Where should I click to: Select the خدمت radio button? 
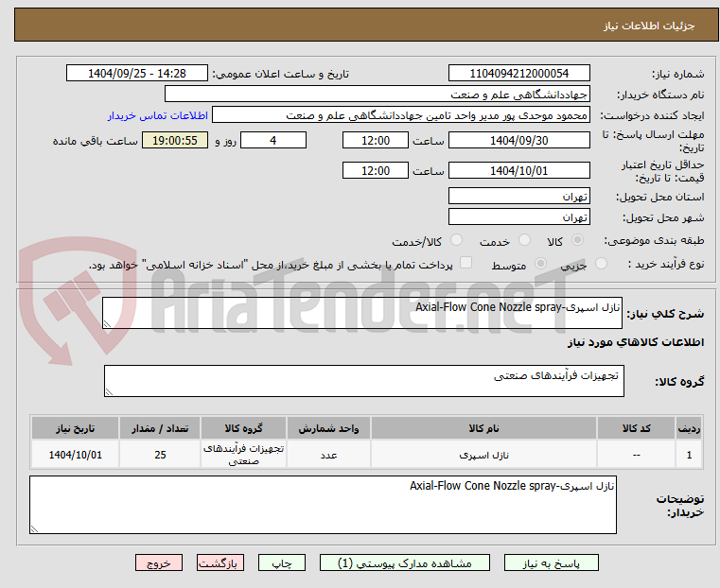(x=524, y=240)
